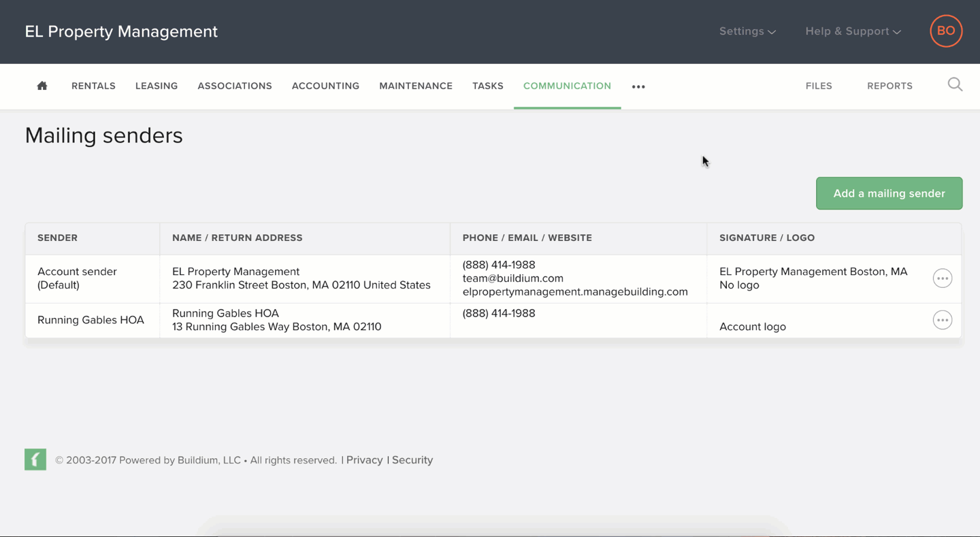Click the team@buildium.com email address
The height and width of the screenshot is (537, 980).
pos(512,278)
